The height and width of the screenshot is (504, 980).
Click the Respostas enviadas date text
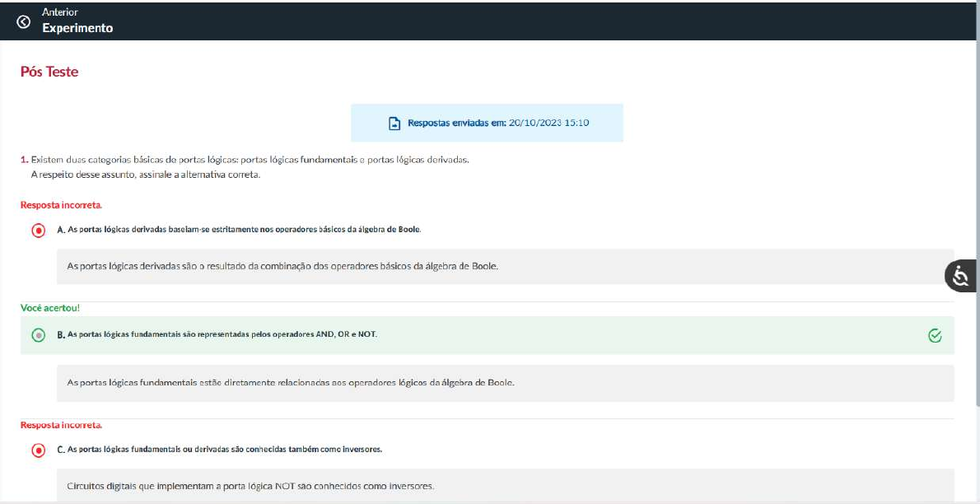[x=498, y=124]
